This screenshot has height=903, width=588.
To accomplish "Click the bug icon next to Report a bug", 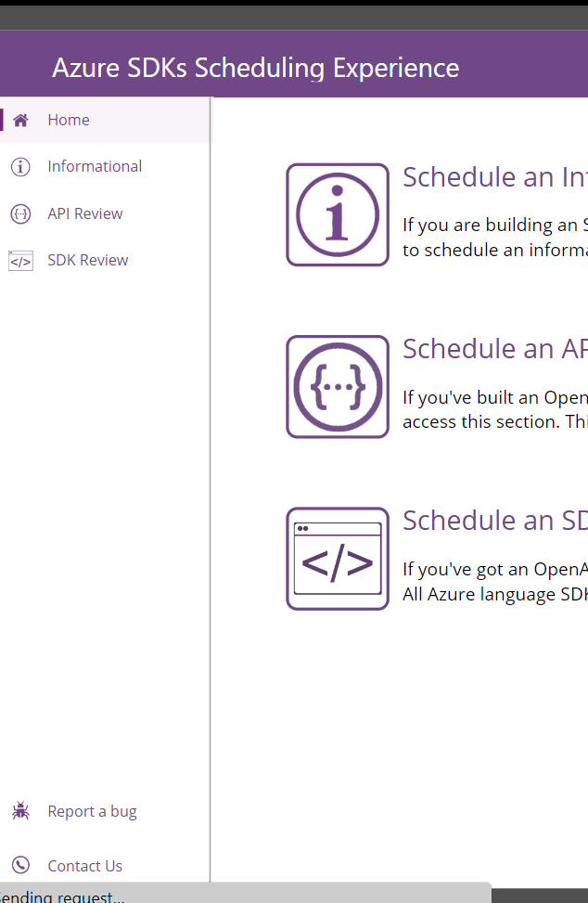I will 19,810.
